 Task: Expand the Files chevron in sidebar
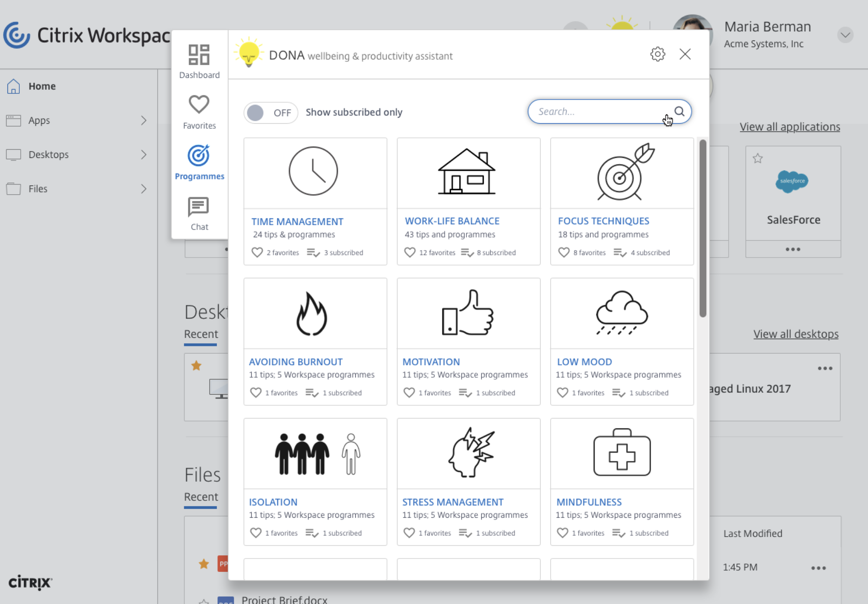[x=144, y=189]
